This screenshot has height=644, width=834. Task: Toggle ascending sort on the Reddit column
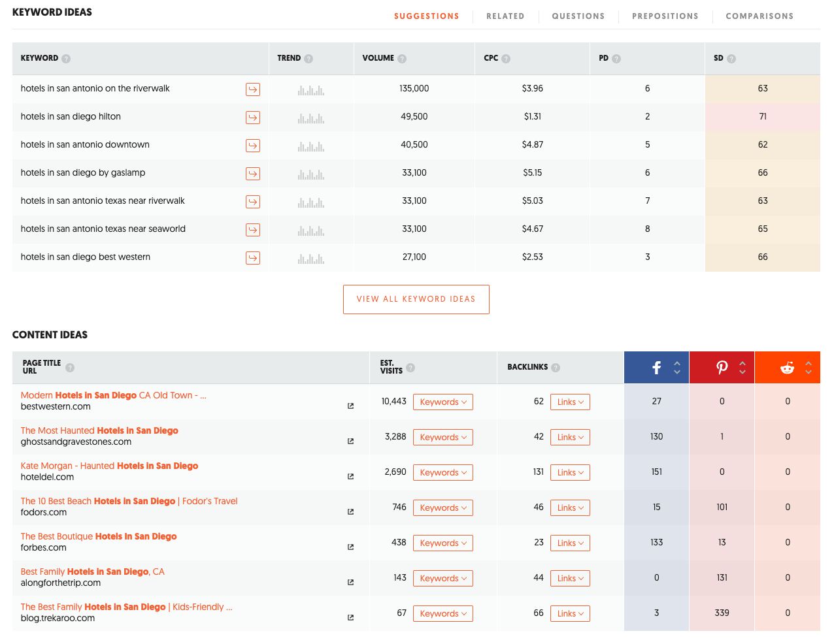pos(808,362)
